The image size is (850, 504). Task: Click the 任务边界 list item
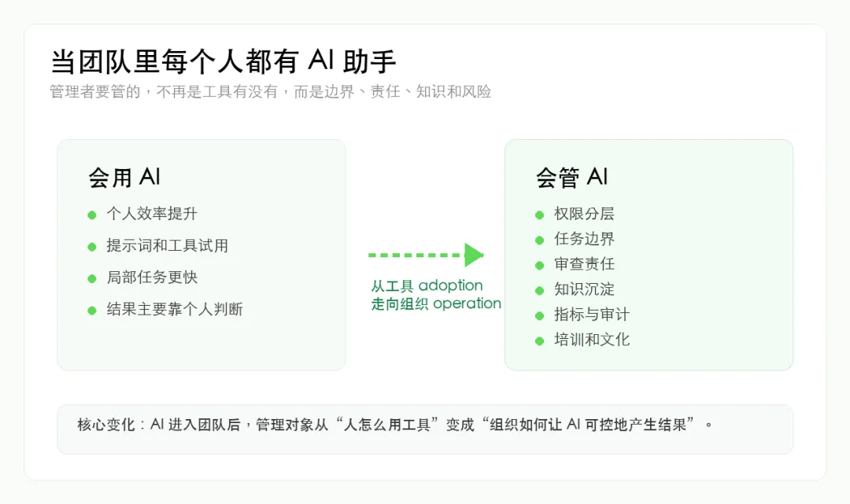584,239
